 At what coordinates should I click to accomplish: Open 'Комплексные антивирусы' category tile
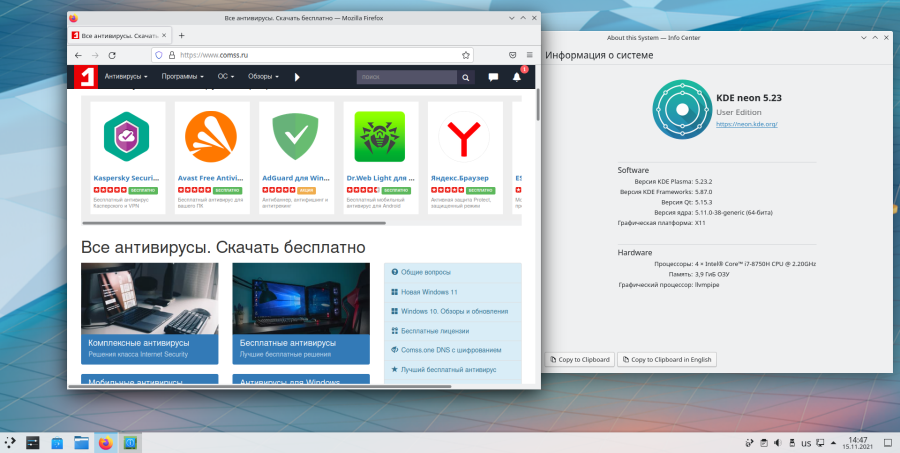149,313
